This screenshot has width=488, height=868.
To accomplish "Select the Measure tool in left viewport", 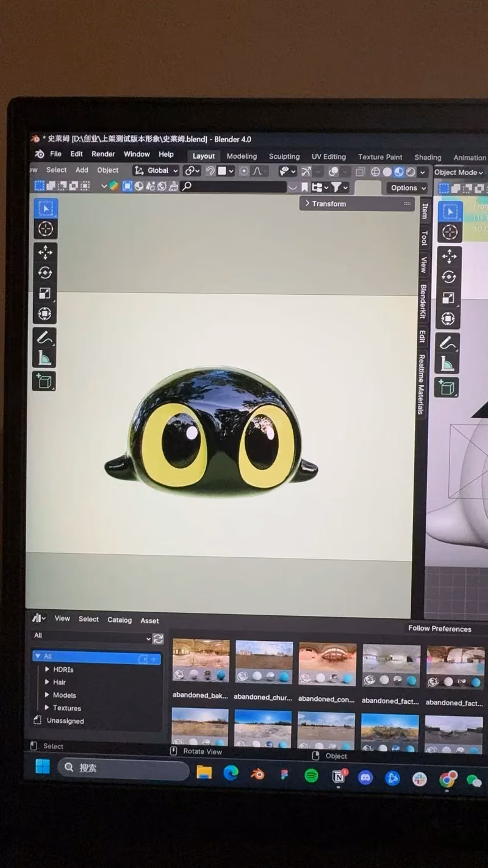I will 45,358.
